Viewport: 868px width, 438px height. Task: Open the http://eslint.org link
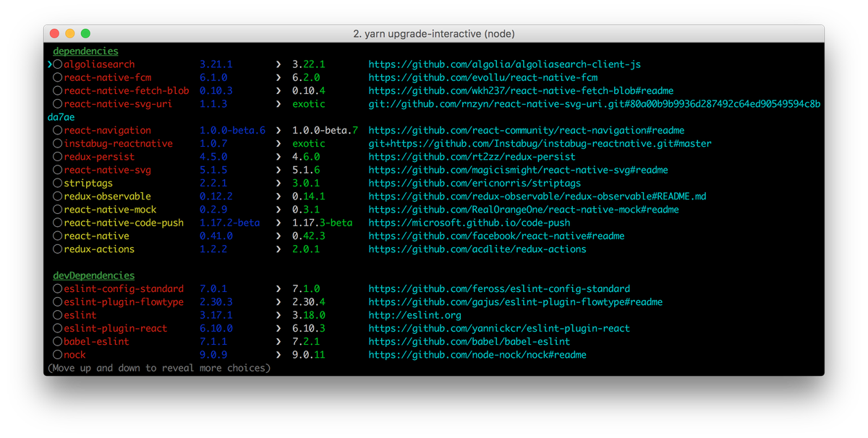[x=414, y=315]
